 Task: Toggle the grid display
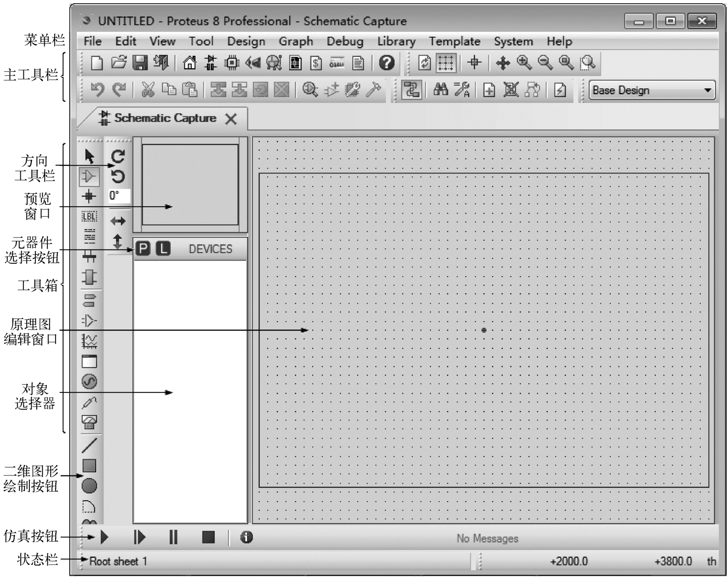(x=446, y=63)
